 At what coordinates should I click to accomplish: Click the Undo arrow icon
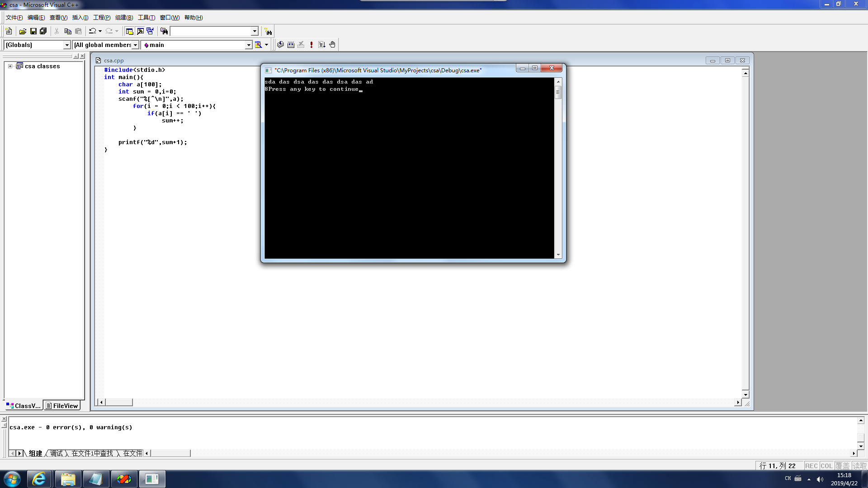point(92,31)
